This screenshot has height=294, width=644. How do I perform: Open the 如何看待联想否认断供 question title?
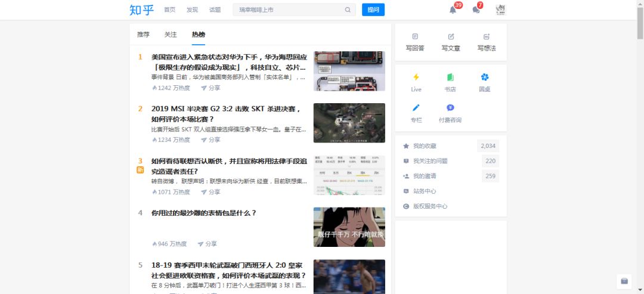coord(229,166)
